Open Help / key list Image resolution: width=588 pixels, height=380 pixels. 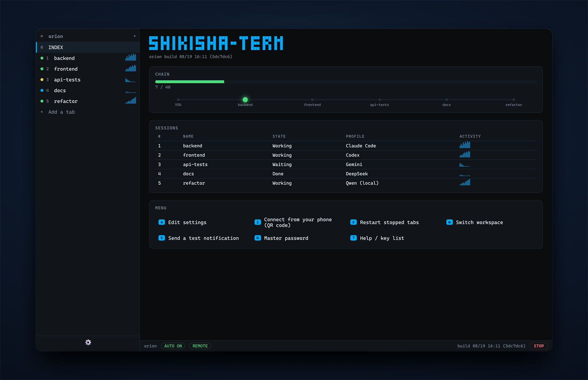pyautogui.click(x=382, y=238)
